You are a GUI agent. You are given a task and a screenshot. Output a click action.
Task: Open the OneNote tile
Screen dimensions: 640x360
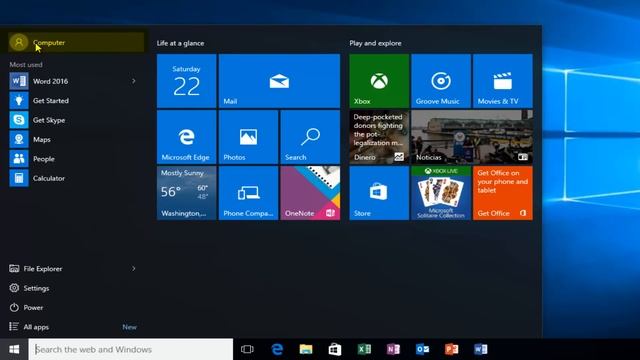pyautogui.click(x=310, y=193)
